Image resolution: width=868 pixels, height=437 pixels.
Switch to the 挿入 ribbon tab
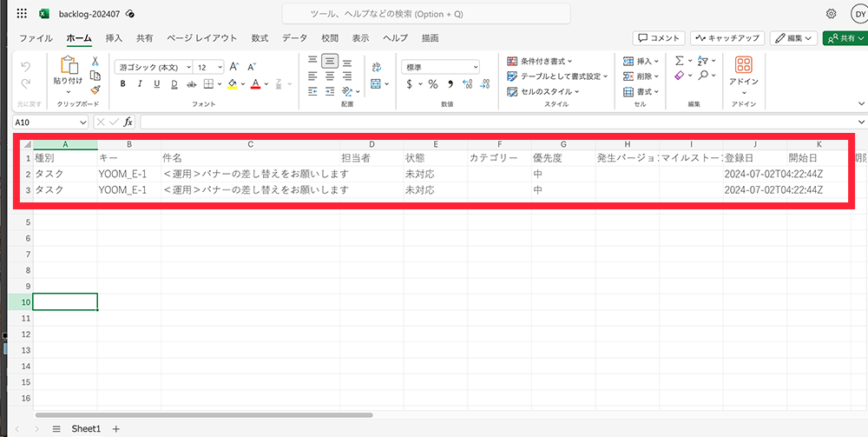click(x=114, y=38)
